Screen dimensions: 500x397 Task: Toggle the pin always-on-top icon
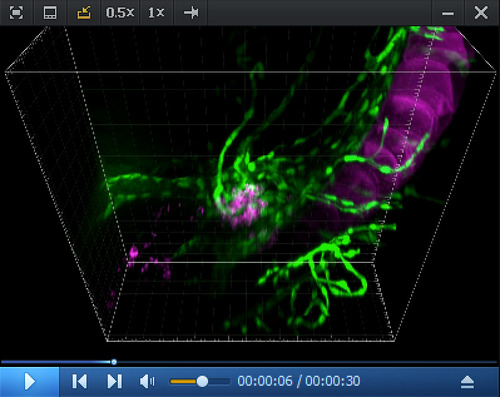click(191, 13)
